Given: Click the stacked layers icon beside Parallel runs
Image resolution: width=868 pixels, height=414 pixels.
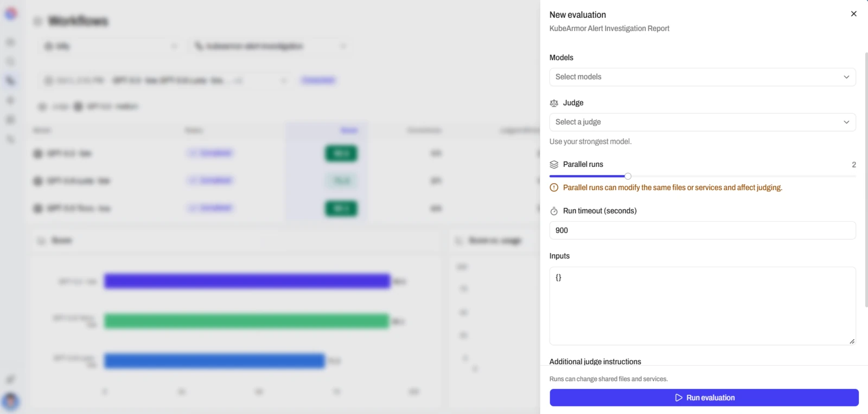Looking at the screenshot, I should coord(554,165).
